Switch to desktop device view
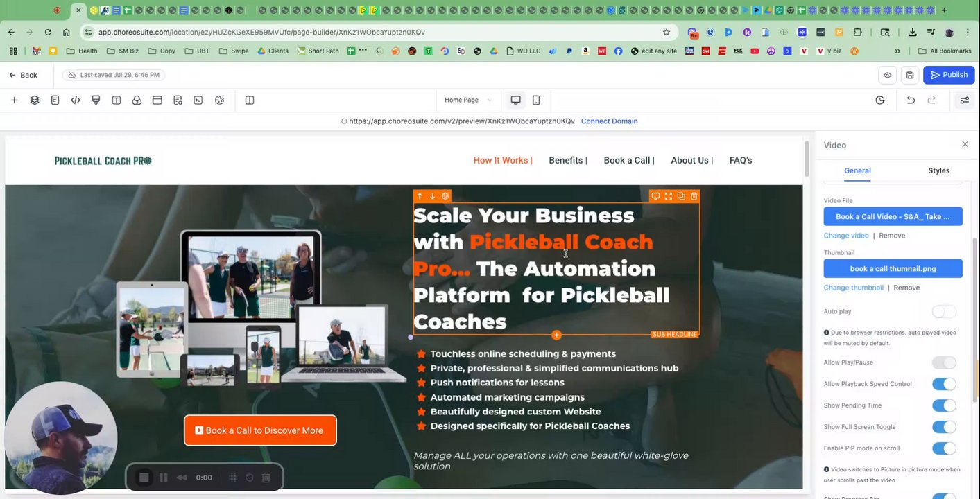Screen dimensions: 980x499 tap(515, 100)
